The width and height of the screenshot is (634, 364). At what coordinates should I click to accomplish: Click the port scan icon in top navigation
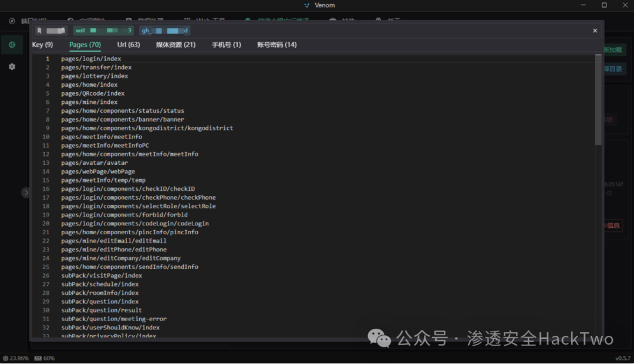point(12,21)
